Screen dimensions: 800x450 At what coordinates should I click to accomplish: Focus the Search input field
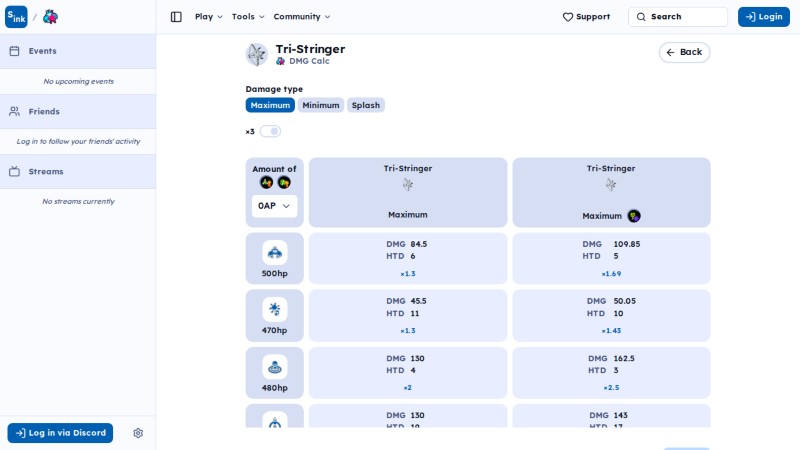coord(678,17)
